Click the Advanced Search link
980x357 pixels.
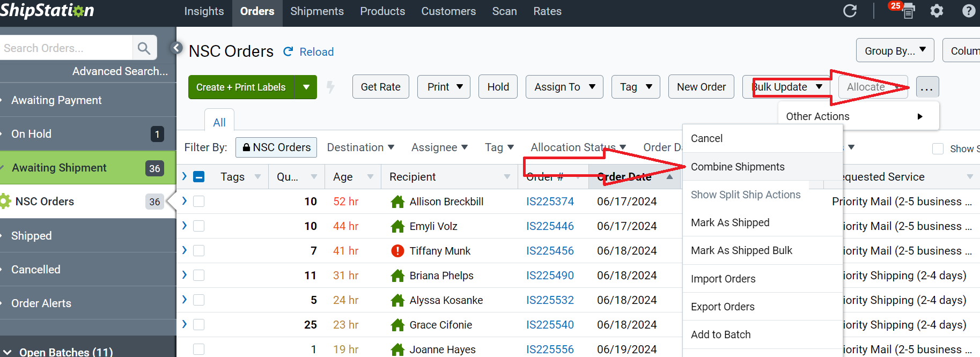tap(120, 71)
